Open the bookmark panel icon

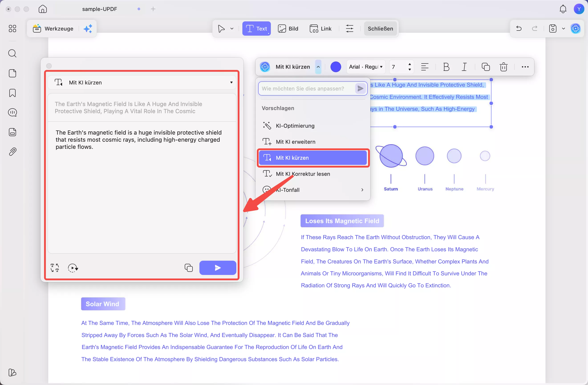(x=12, y=93)
